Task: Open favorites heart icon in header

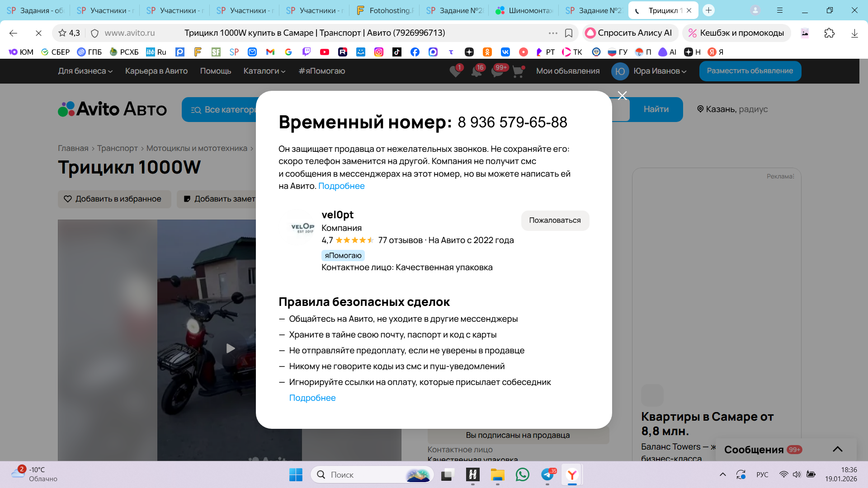Action: 455,71
